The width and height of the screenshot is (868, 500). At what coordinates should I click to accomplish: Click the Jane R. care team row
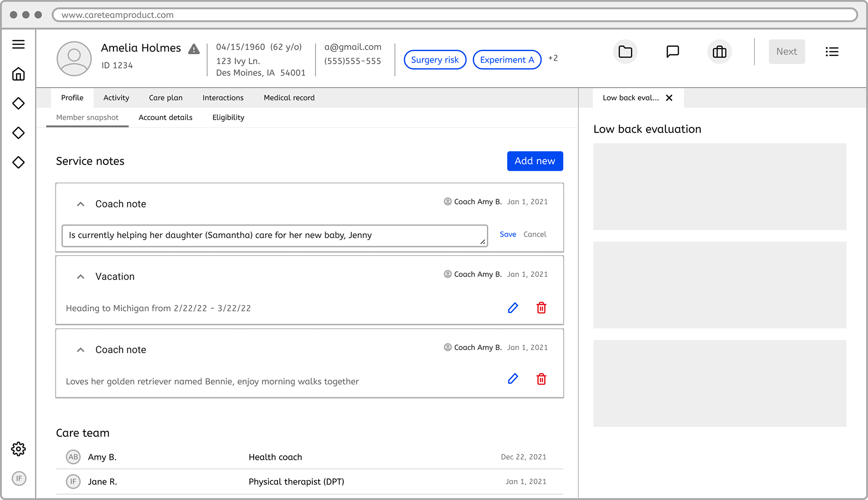(x=310, y=481)
